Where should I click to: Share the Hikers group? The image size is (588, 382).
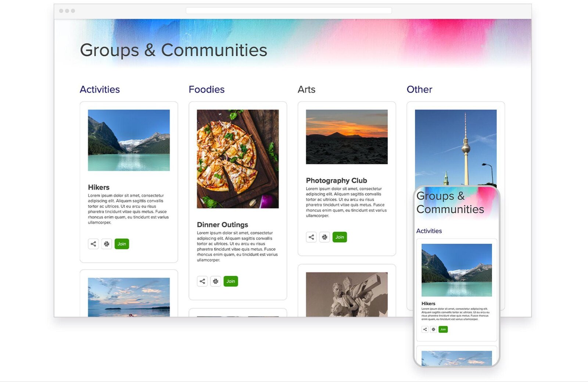(93, 244)
